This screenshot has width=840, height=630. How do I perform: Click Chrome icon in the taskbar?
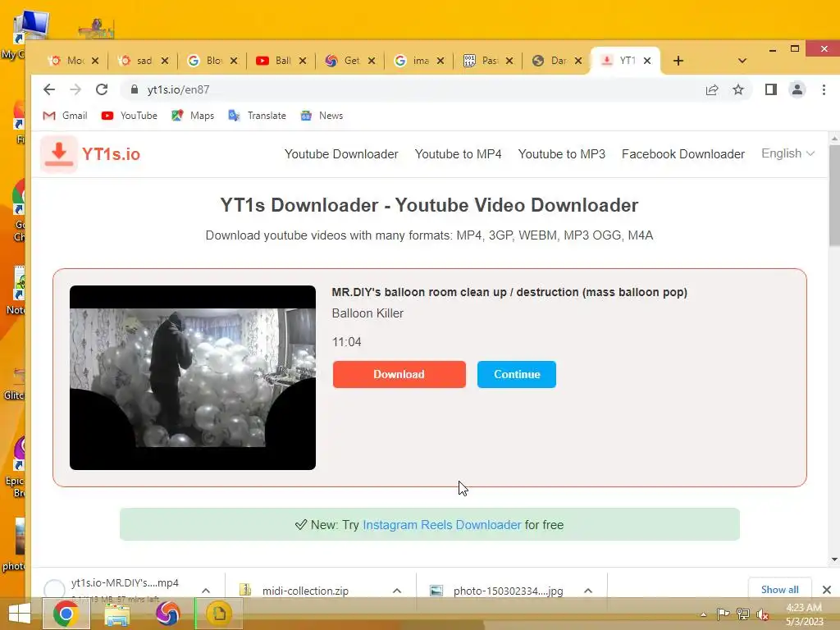66,614
